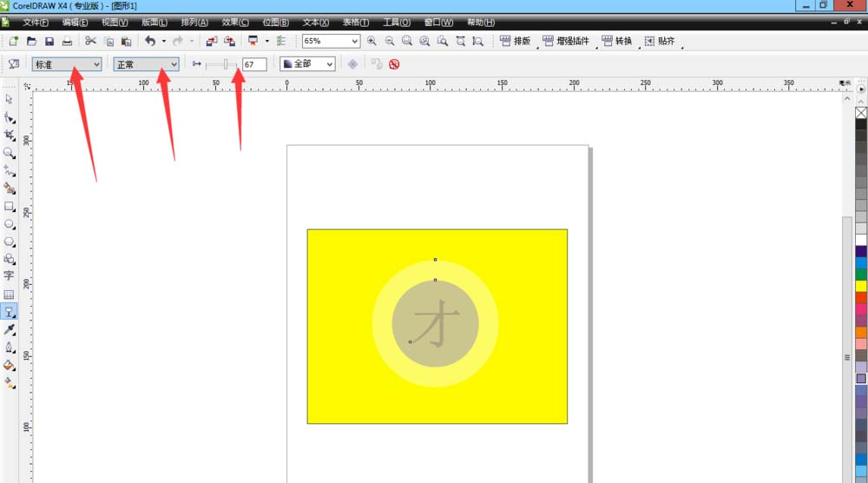Click the Edit Transparency icon
Screen dimensions: 868x483
click(x=14, y=64)
